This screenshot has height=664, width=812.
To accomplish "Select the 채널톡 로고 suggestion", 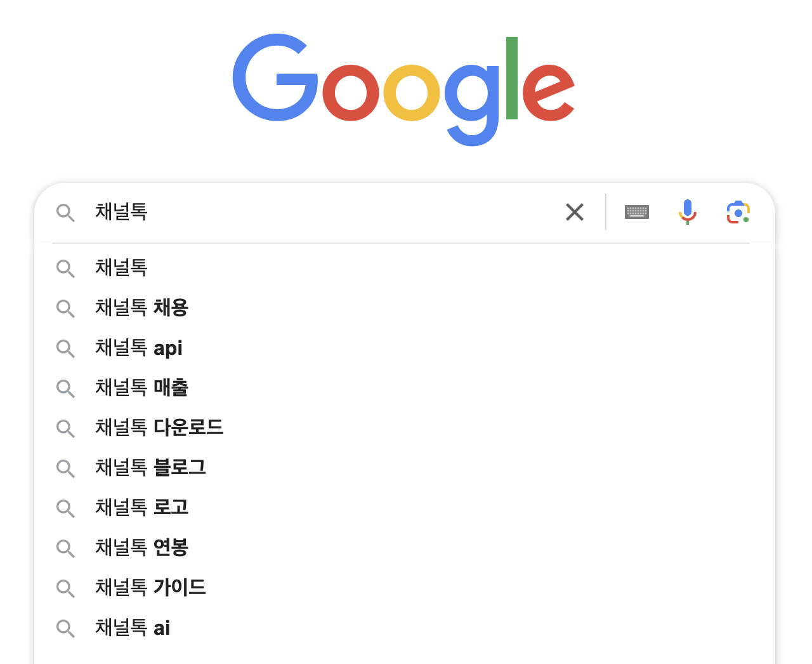I will pos(141,508).
